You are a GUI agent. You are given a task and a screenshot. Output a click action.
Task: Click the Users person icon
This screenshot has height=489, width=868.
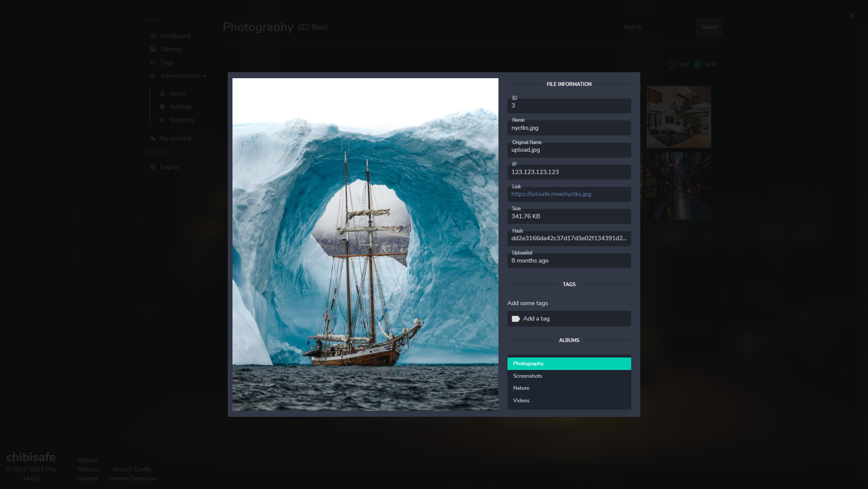pos(162,93)
